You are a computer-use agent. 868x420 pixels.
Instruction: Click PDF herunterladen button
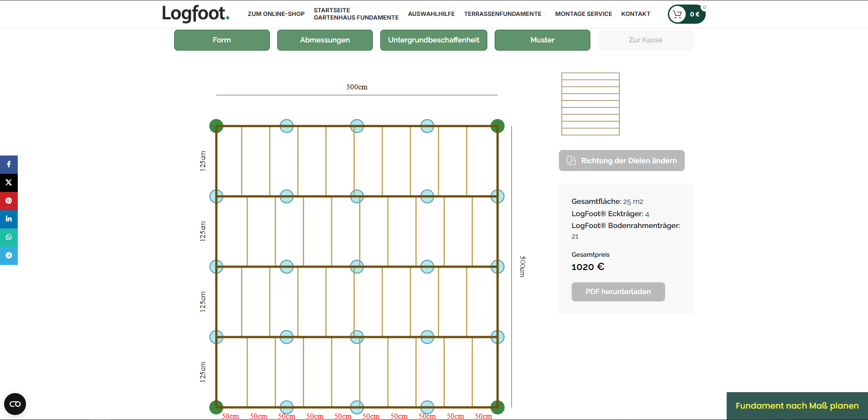pos(618,292)
